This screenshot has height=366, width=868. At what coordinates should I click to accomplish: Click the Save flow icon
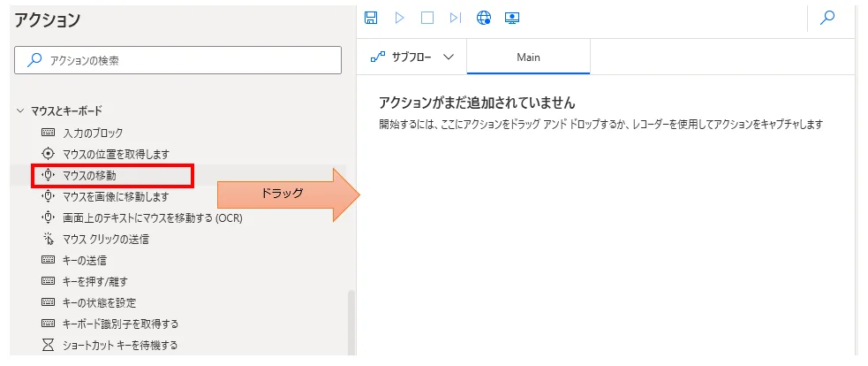click(x=371, y=18)
